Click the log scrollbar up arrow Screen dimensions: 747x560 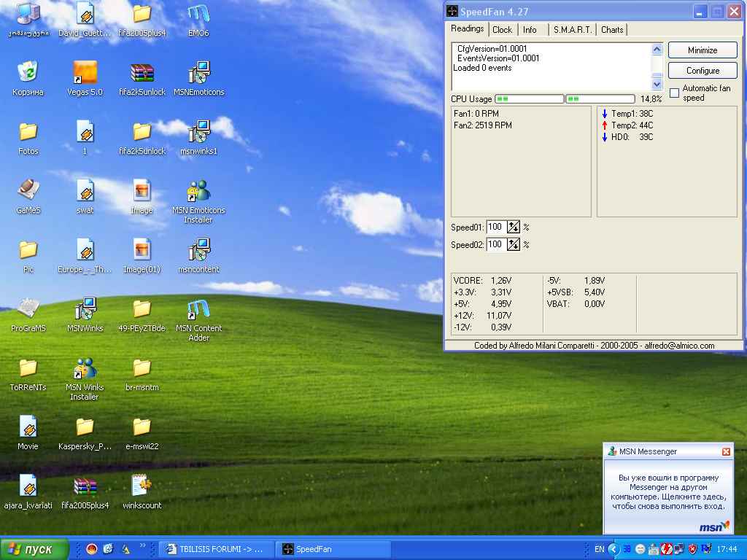pos(657,49)
